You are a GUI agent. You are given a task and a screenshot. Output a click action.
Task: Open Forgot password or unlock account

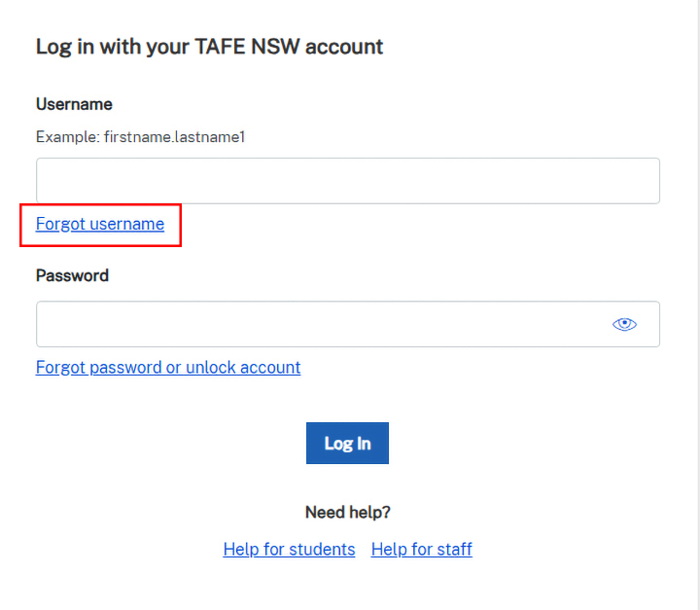click(168, 367)
